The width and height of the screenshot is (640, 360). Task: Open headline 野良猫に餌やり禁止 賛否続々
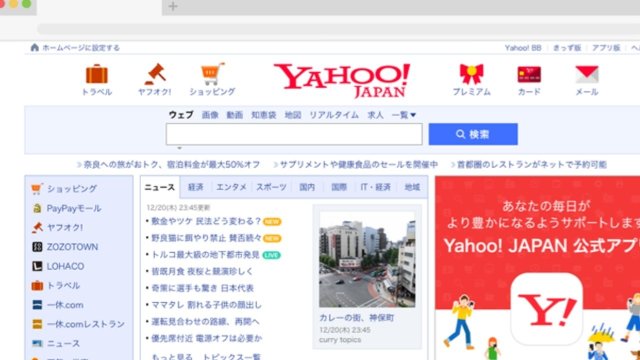pos(206,238)
